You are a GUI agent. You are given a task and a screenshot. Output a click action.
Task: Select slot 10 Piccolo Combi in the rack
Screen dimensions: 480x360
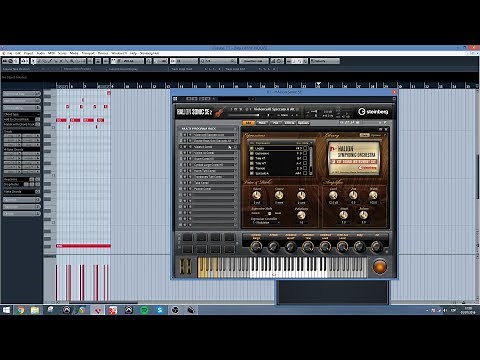coord(213,189)
